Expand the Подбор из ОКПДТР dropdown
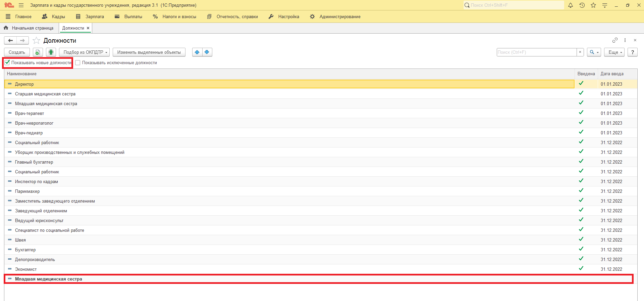The image size is (644, 301). (84, 52)
